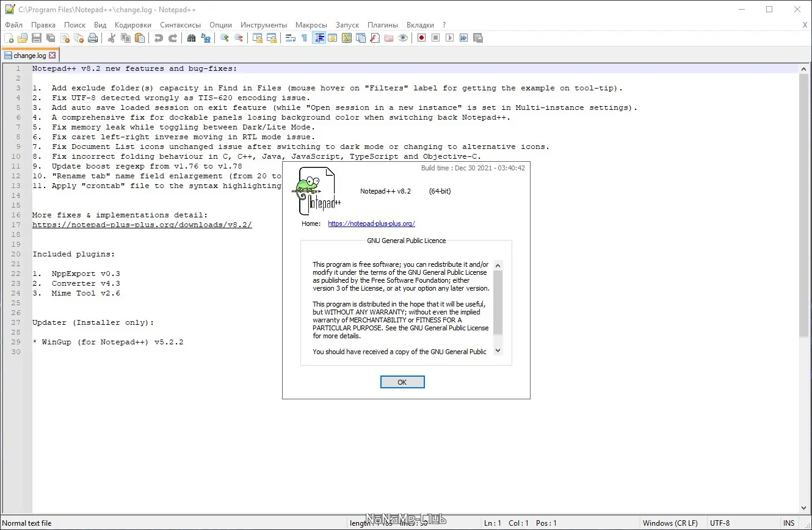Click the license text scroll down arrow
Image resolution: width=812 pixels, height=530 pixels.
pyautogui.click(x=498, y=350)
